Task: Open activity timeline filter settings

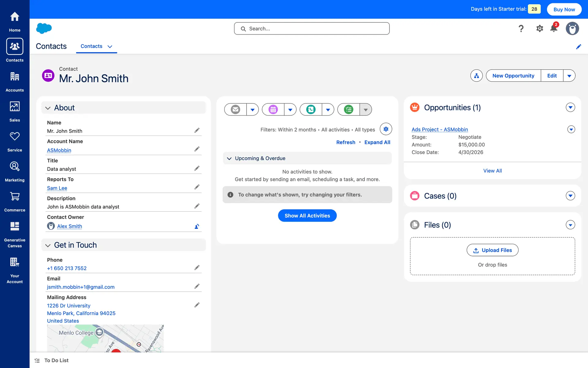Action: click(386, 129)
